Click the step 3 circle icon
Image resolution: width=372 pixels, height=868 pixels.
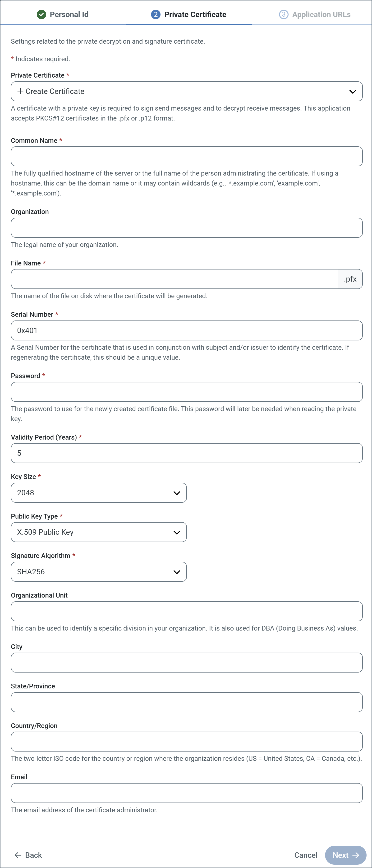point(284,14)
